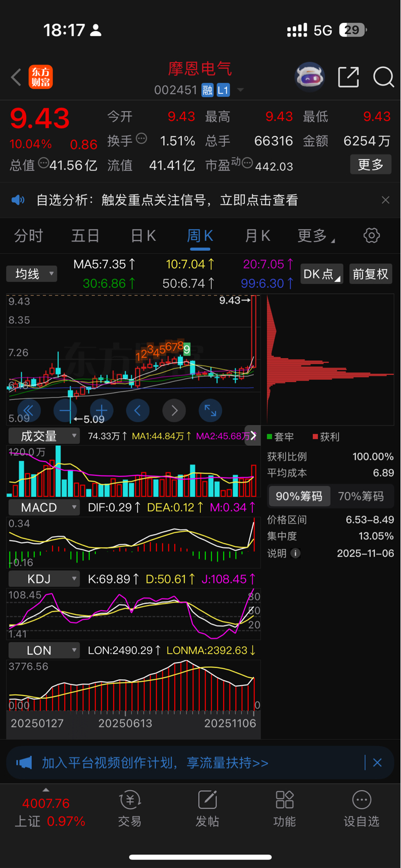
Task: Tap the 总值 info icon
Action: (x=43, y=163)
